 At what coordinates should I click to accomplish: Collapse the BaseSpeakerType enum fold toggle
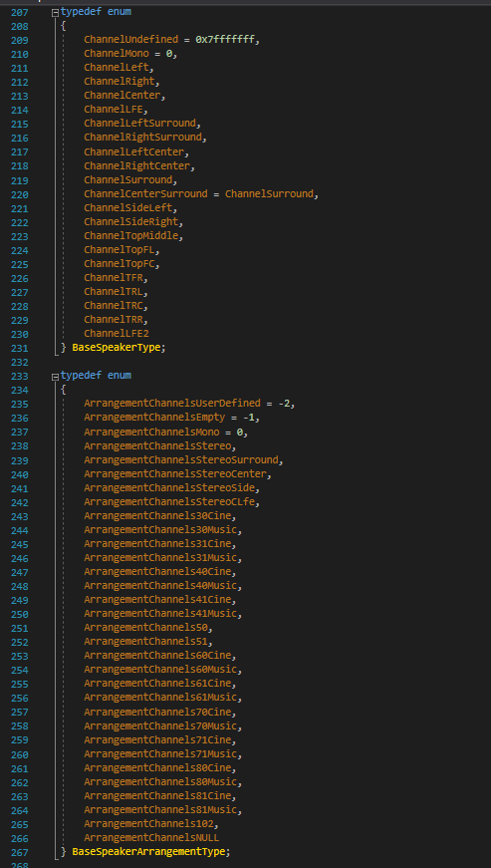click(x=55, y=12)
